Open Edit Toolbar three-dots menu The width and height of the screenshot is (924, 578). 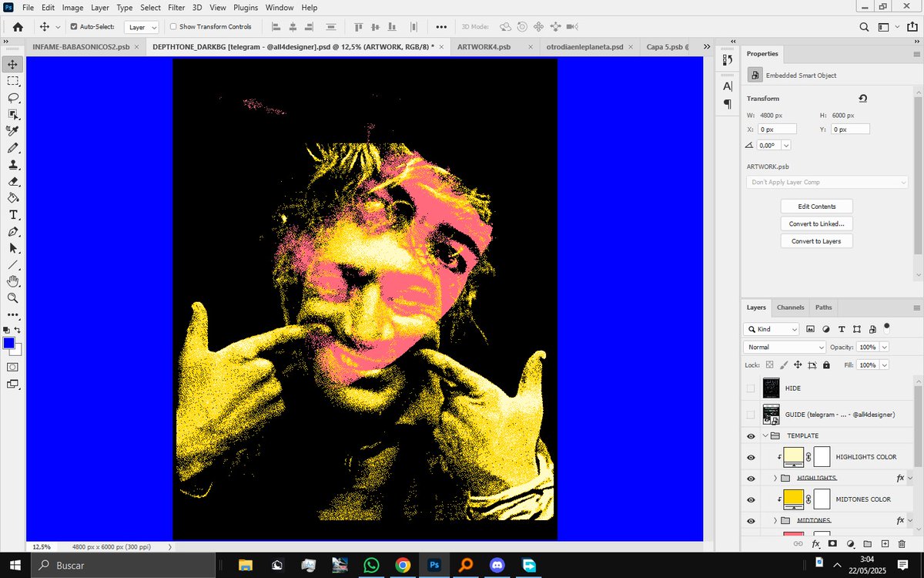[13, 314]
